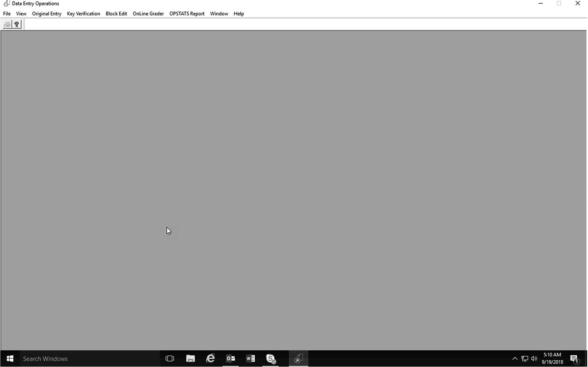
Task: Open the Original Entry menu
Action: [46, 14]
